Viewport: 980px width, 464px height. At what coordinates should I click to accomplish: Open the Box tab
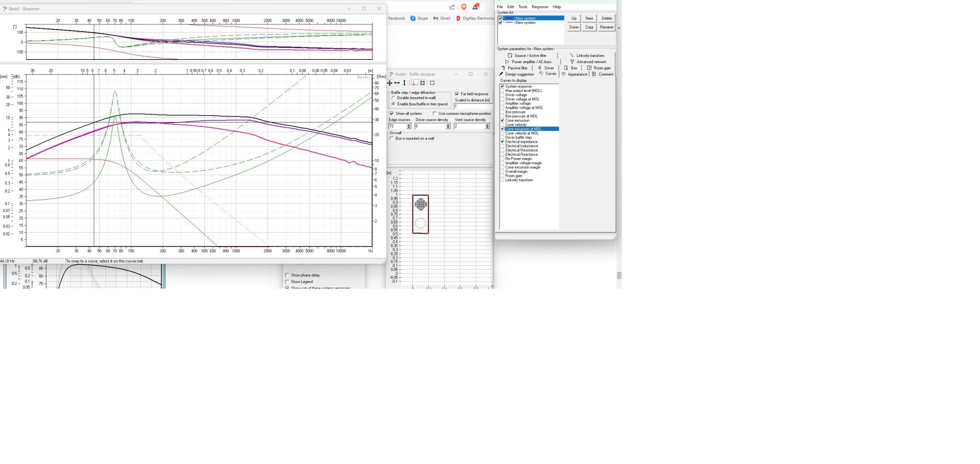click(x=571, y=68)
